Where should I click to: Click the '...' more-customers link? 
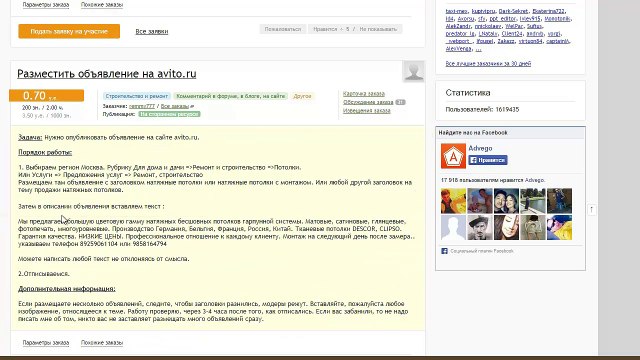478,49
